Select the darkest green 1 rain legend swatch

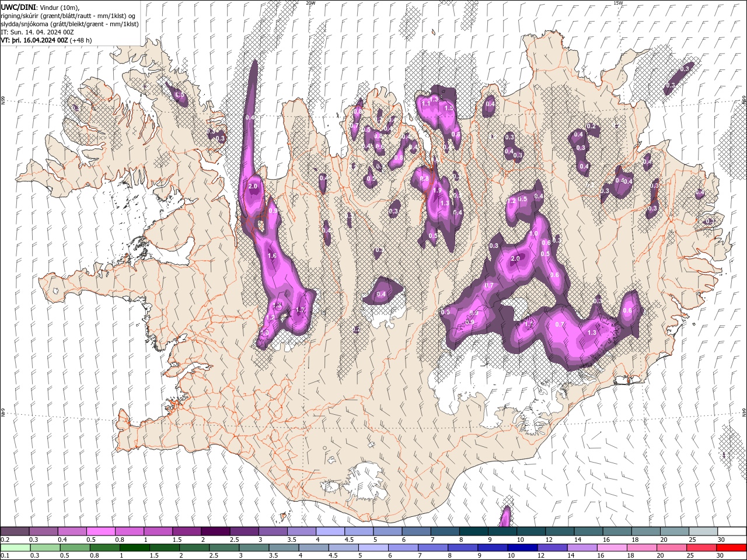(x=135, y=548)
